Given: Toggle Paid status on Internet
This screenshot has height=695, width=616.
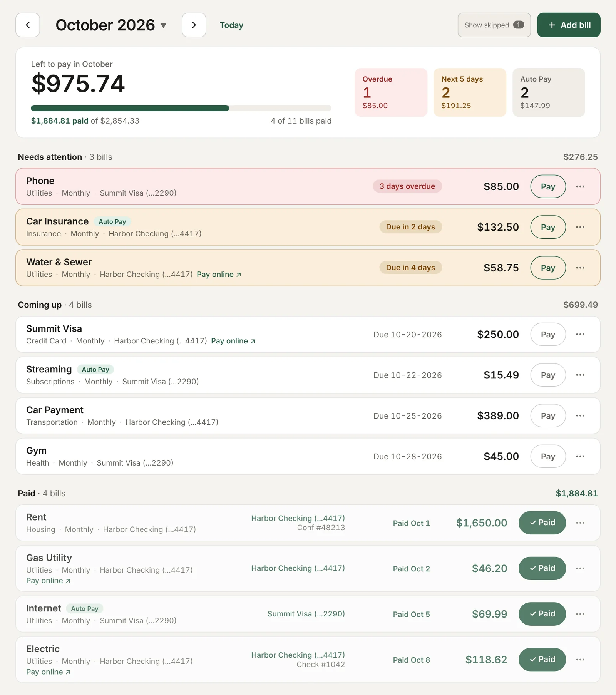Looking at the screenshot, I should pos(542,614).
